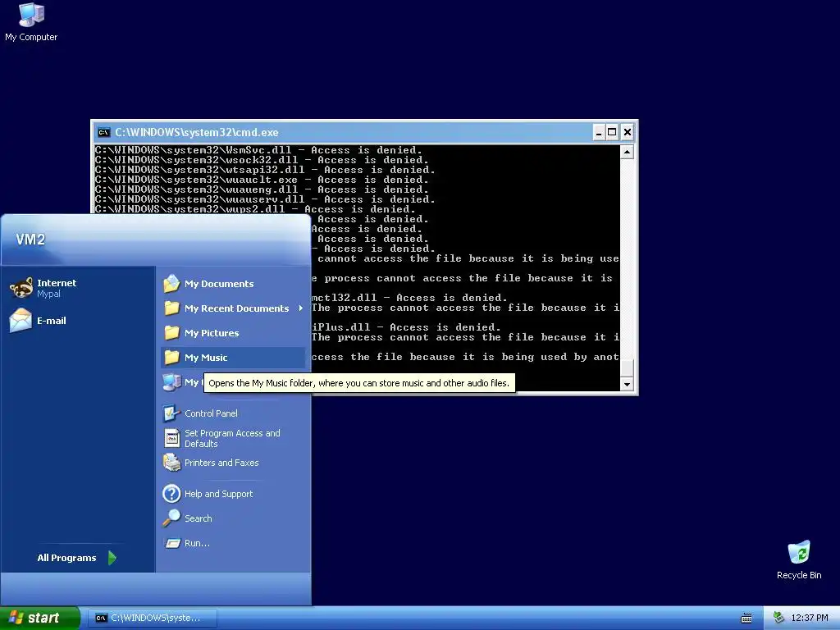The height and width of the screenshot is (630, 840).
Task: Open Help and Support entry
Action: tap(233, 493)
